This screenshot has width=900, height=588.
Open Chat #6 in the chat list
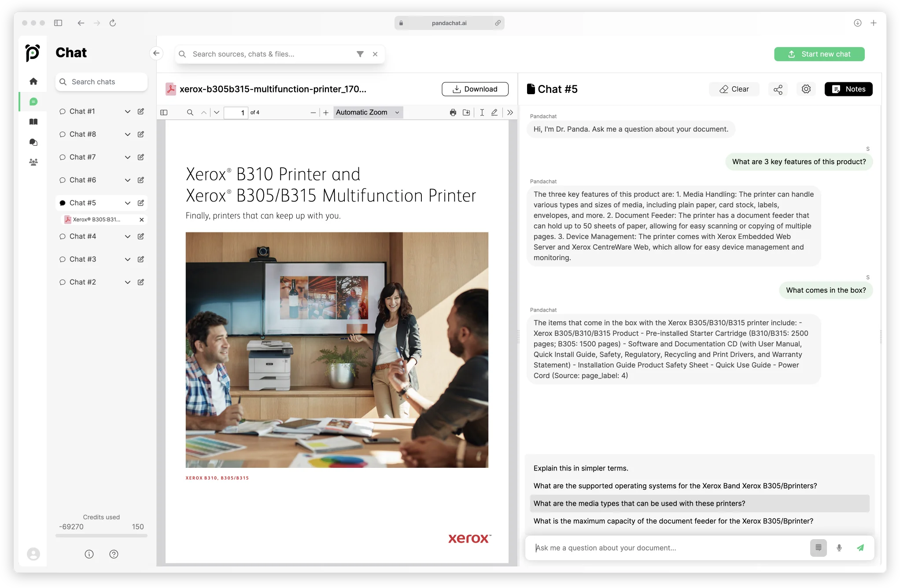[83, 180]
